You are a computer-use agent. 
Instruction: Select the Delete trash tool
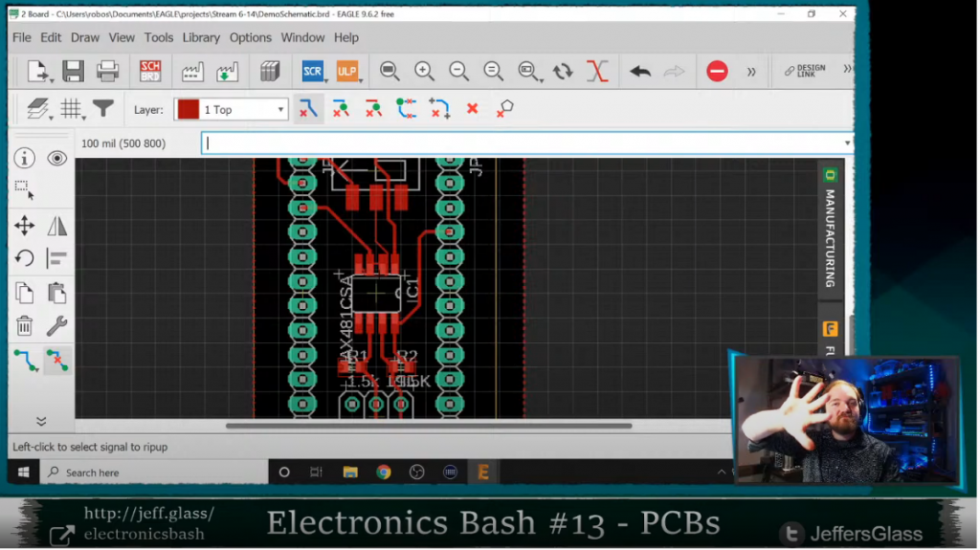click(x=24, y=325)
